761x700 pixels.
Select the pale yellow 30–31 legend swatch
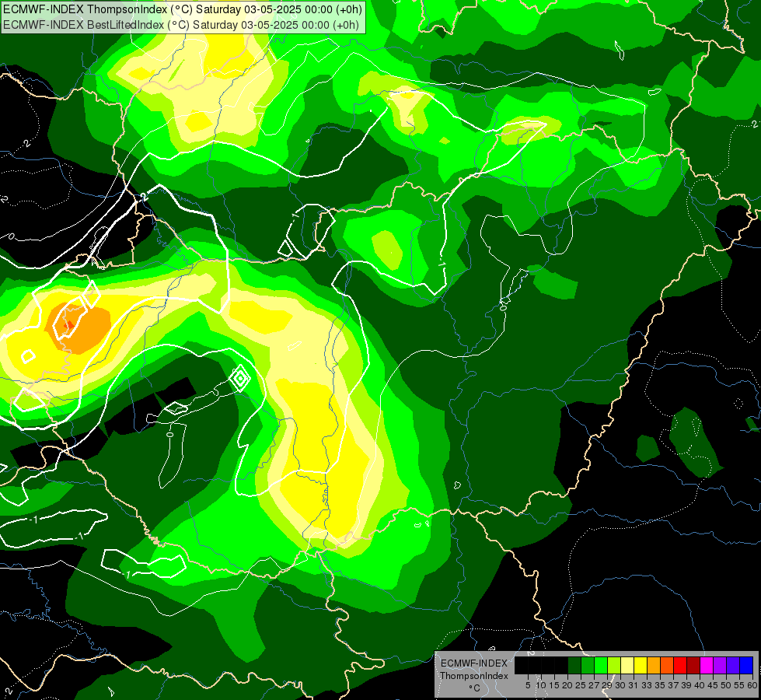click(x=627, y=666)
